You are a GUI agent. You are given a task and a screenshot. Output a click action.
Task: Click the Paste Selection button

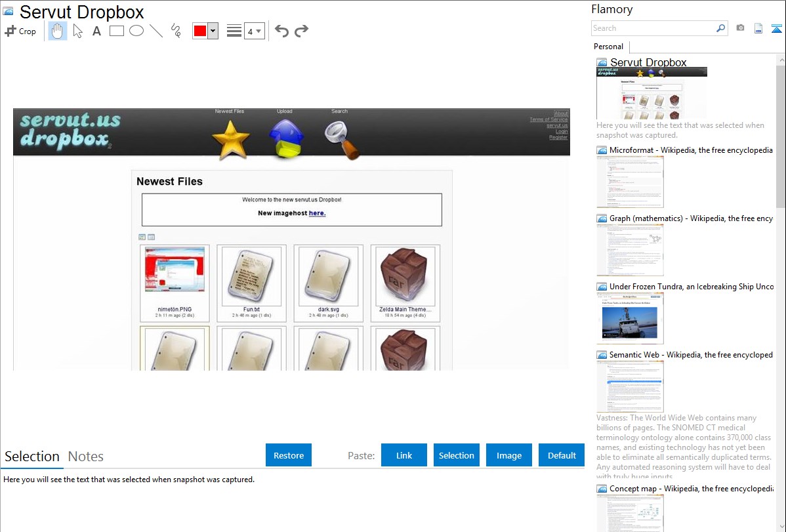(x=457, y=455)
